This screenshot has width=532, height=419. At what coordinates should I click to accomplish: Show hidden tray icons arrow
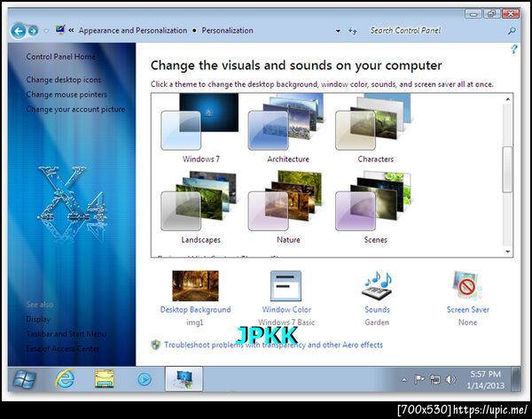(x=403, y=380)
